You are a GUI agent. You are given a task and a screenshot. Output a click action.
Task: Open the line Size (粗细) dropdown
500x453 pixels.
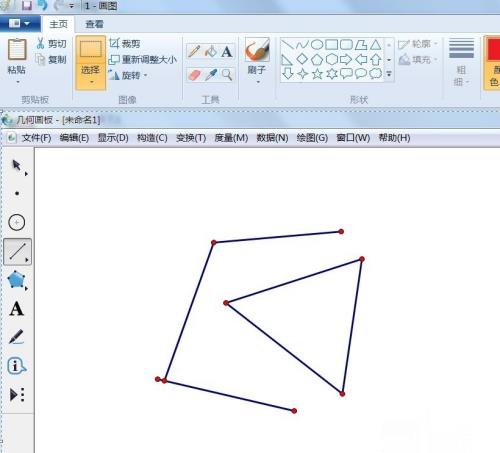(461, 63)
